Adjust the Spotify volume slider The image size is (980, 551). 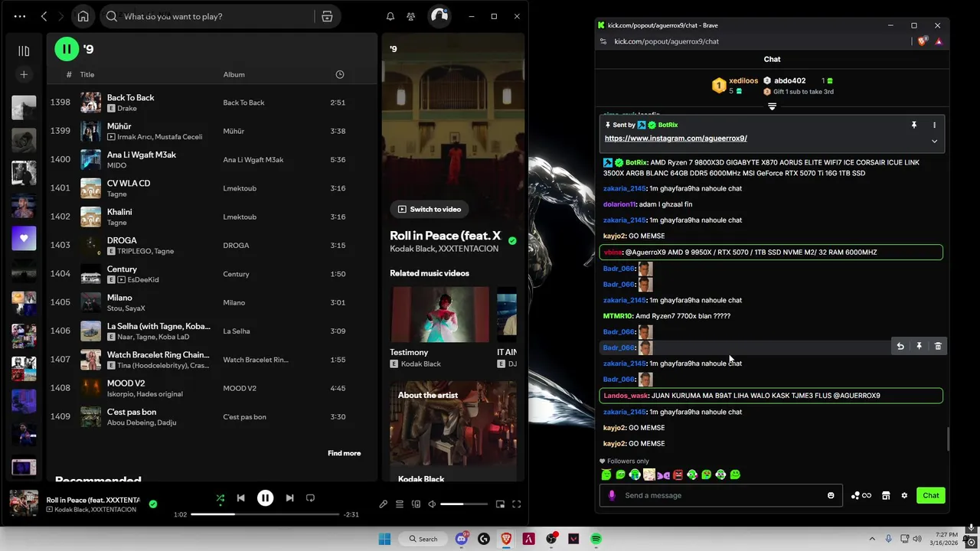(x=463, y=504)
